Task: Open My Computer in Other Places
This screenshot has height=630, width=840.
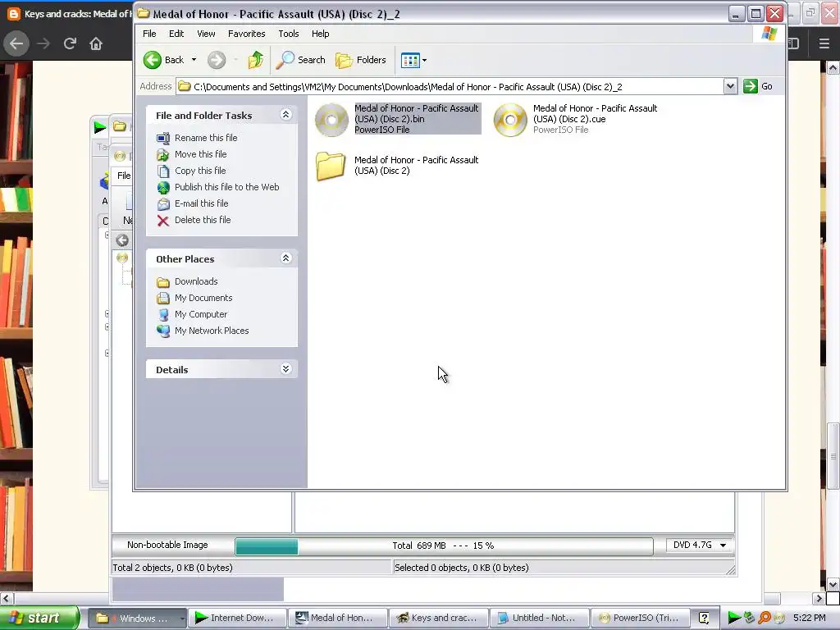Action: 201,314
